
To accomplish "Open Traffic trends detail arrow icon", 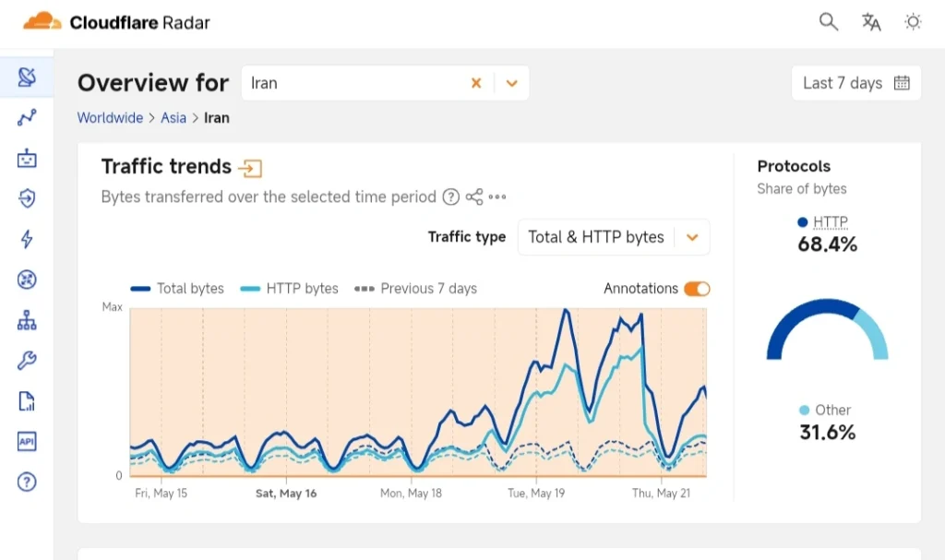I will [x=250, y=168].
